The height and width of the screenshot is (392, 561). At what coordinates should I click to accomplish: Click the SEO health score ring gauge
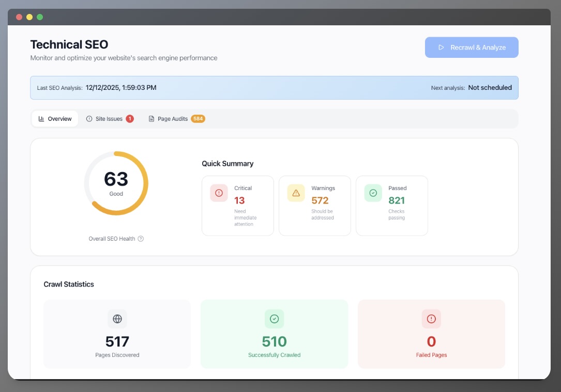point(116,183)
